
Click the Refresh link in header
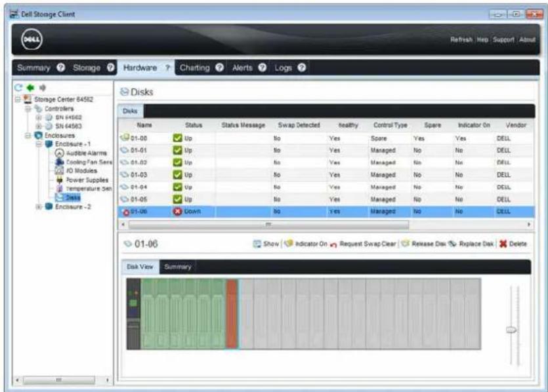point(461,39)
